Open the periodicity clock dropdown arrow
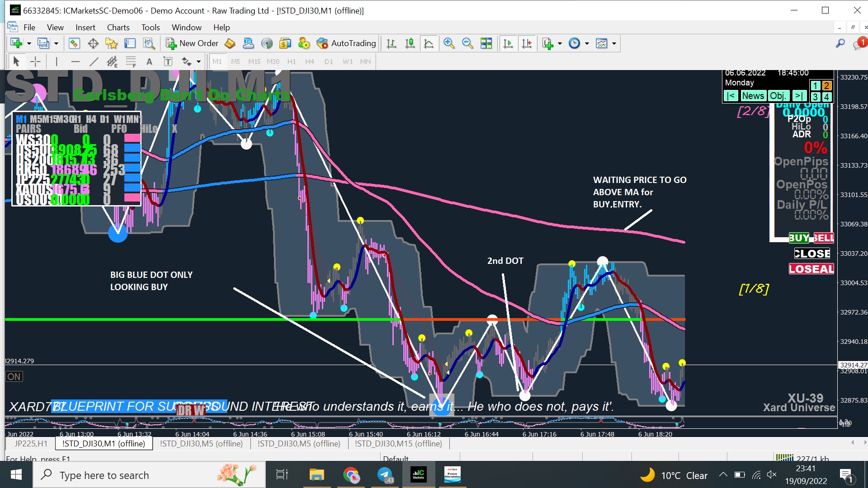The image size is (868, 488). coord(587,43)
